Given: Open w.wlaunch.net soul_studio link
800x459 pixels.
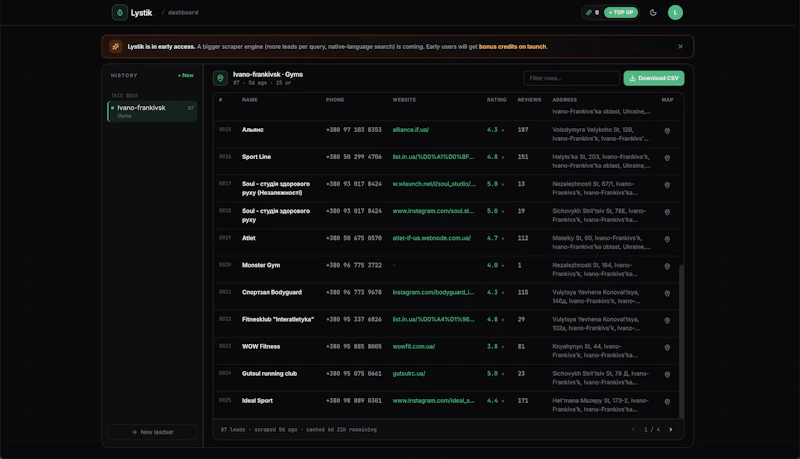Looking at the screenshot, I should coord(434,184).
